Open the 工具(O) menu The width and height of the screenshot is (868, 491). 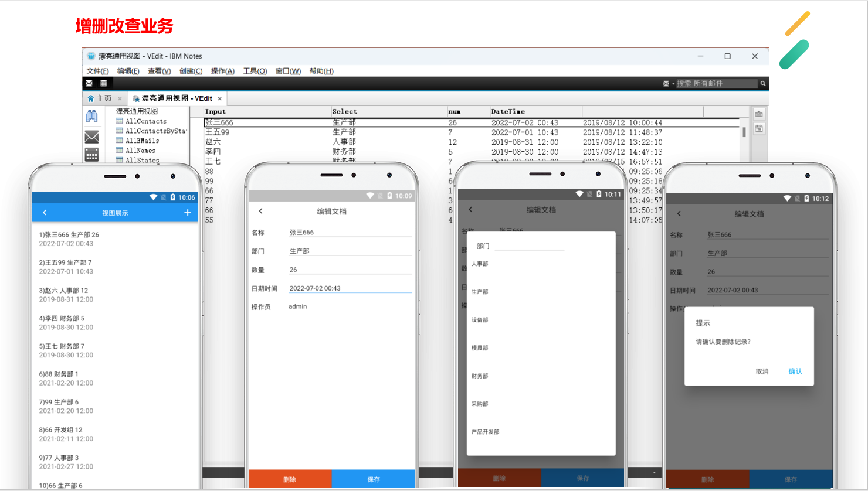(x=255, y=71)
